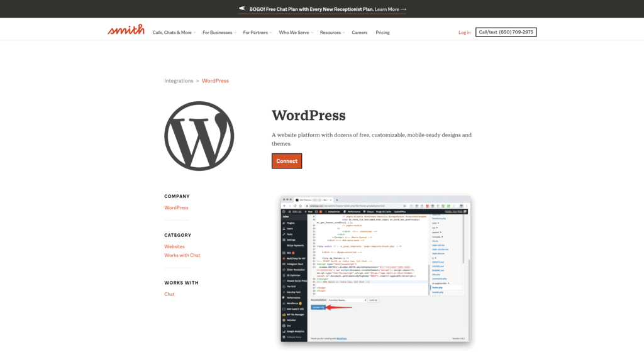This screenshot has height=362, width=644.
Task: Go to homepage via the Smith logo
Action: (x=126, y=30)
